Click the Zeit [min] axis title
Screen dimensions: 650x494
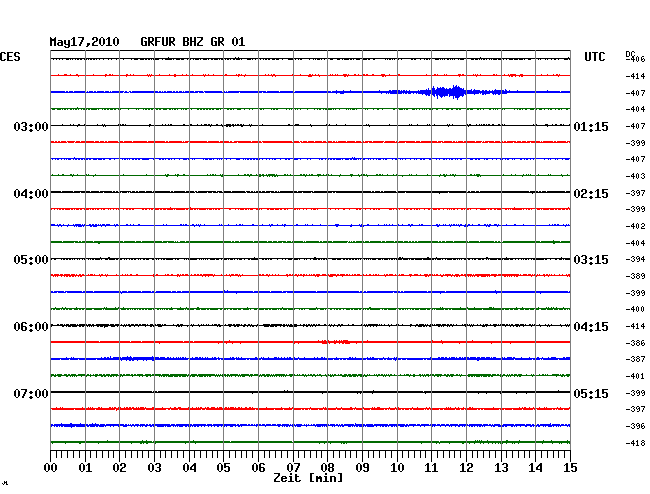click(308, 478)
